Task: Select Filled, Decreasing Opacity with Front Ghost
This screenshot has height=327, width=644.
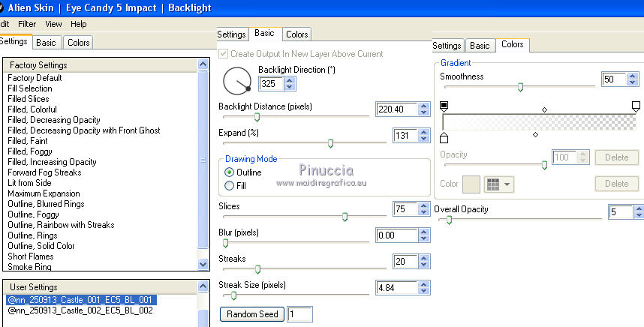Action: pyautogui.click(x=84, y=130)
